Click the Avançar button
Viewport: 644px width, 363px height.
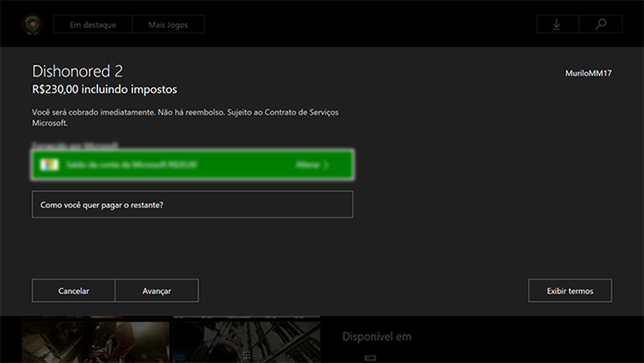coord(157,291)
